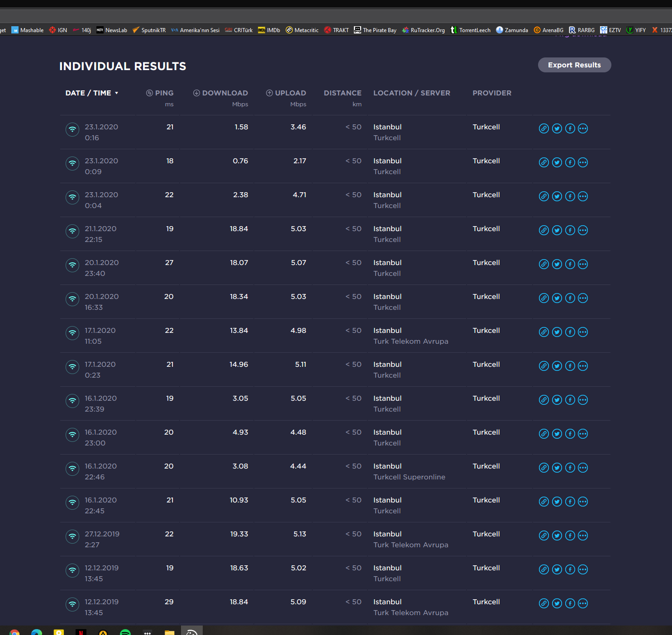Open ArenaBG bookmark

[548, 30]
